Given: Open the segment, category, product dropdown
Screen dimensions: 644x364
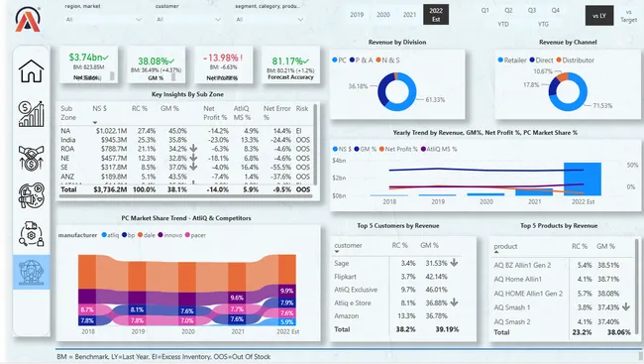Looking at the screenshot, I should (x=269, y=19).
